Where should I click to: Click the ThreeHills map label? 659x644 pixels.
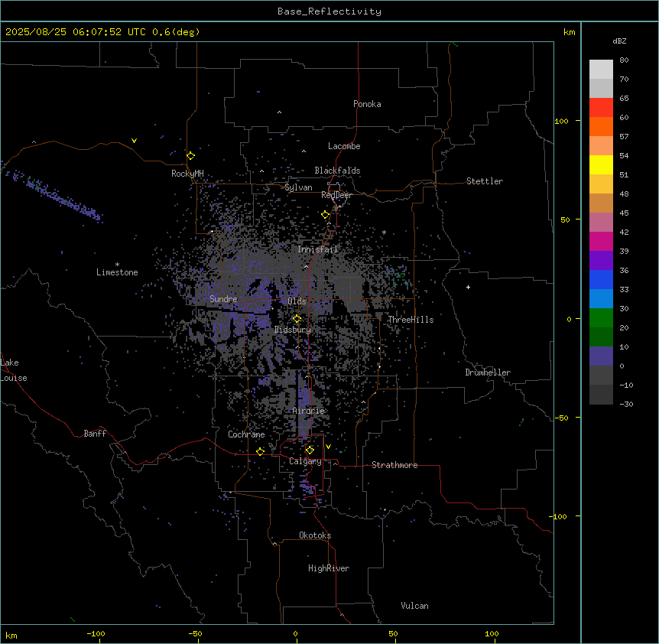point(411,320)
